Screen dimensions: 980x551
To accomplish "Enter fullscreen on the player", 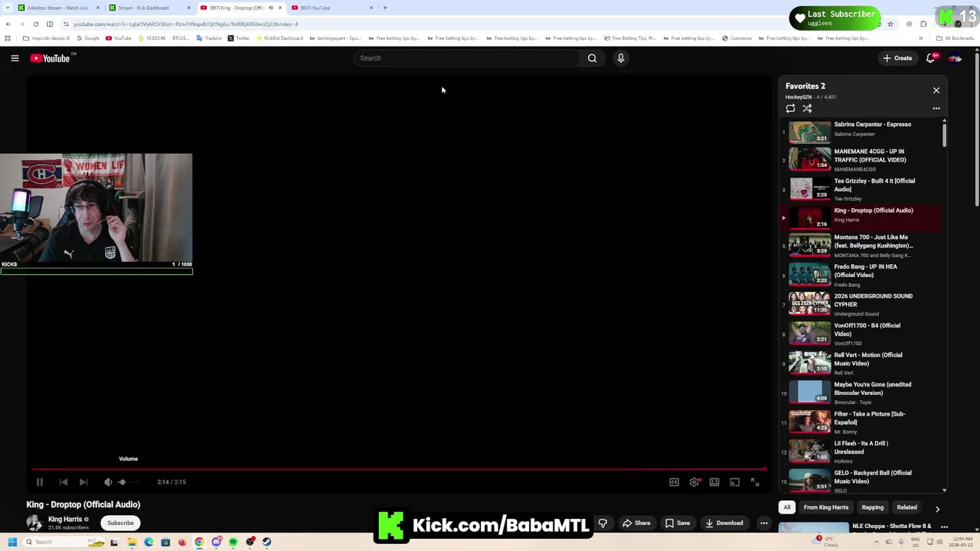I will (x=755, y=482).
